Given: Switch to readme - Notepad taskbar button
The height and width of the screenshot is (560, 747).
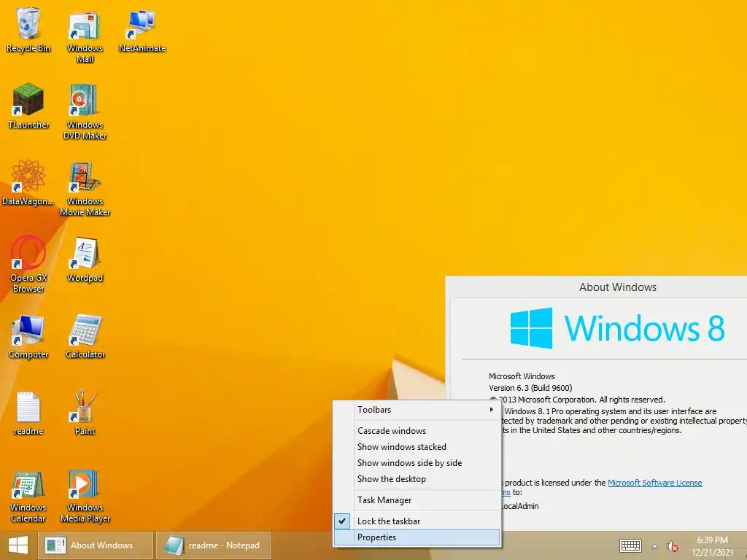Looking at the screenshot, I should click(x=214, y=545).
